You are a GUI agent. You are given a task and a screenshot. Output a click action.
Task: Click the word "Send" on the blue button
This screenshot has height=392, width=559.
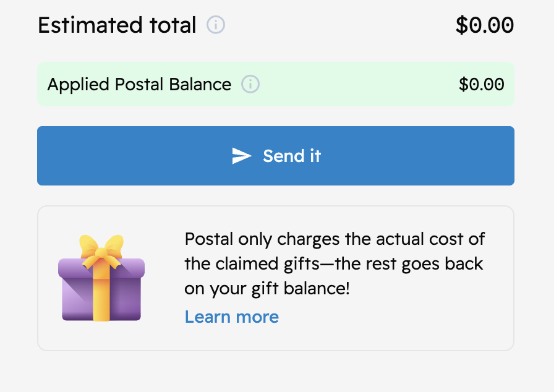pos(276,156)
